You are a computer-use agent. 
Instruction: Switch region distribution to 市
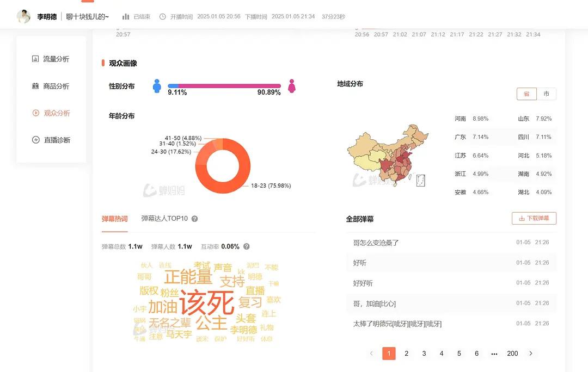(x=547, y=94)
